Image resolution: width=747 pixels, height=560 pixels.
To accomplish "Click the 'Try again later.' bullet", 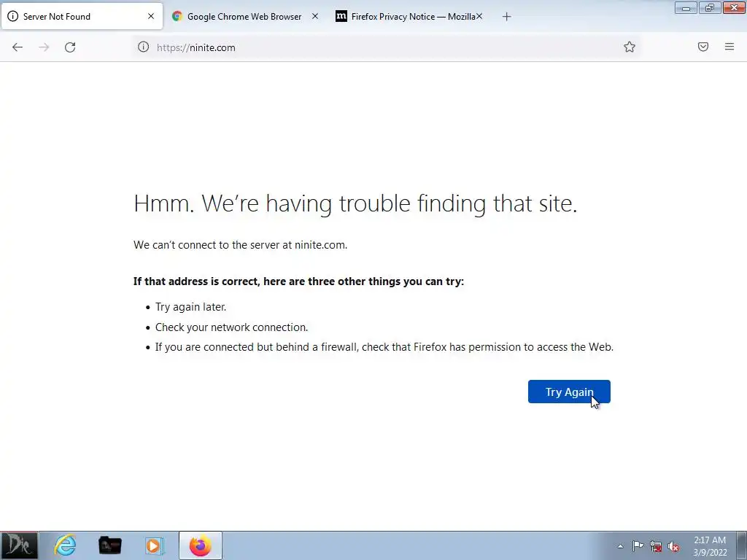I will point(190,307).
